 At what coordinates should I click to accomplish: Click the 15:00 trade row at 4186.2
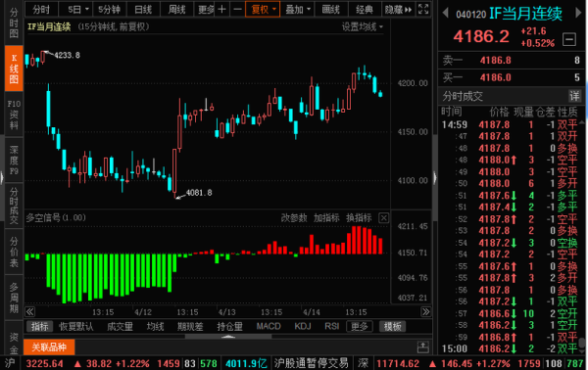[x=510, y=348]
